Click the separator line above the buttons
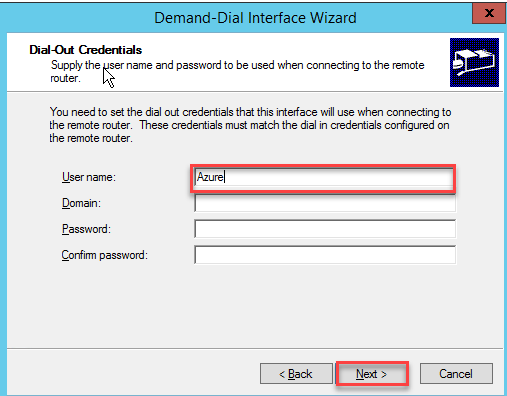This screenshot has width=507, height=396. tap(255, 349)
